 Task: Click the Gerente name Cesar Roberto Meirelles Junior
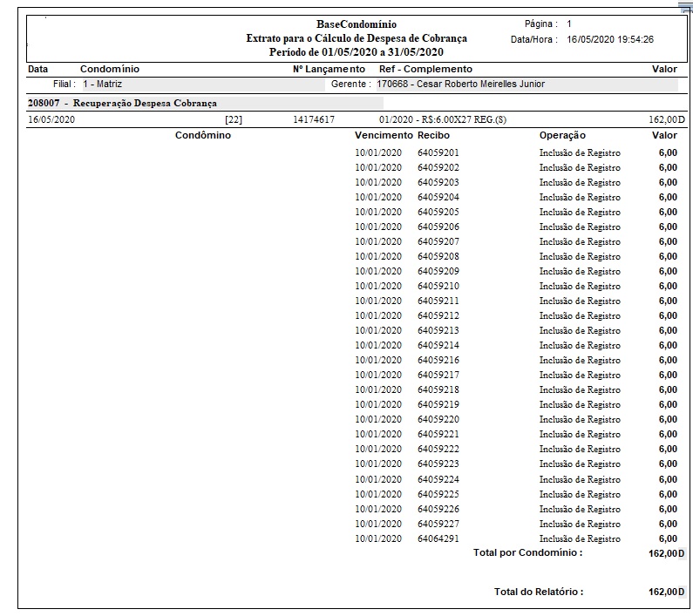point(460,85)
